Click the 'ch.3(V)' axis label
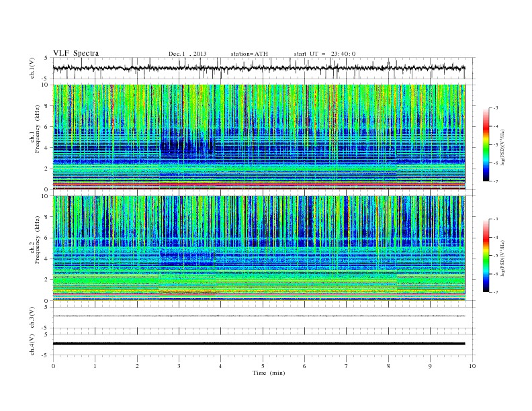 pos(32,318)
